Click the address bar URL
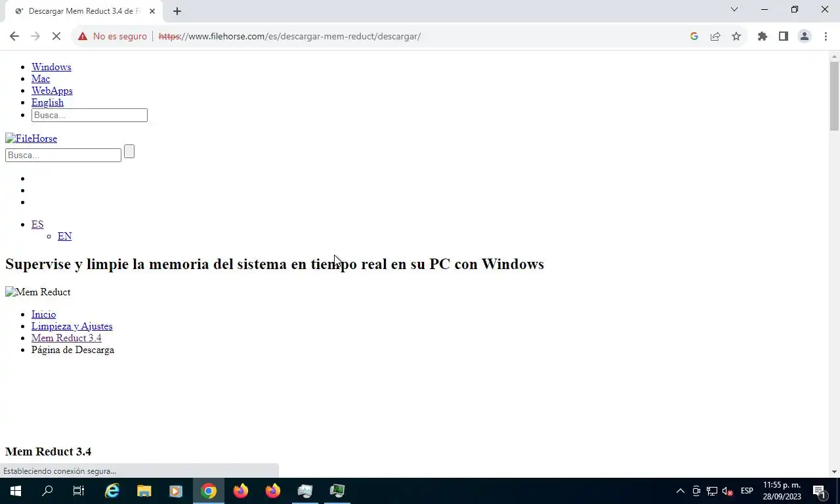 tap(289, 36)
